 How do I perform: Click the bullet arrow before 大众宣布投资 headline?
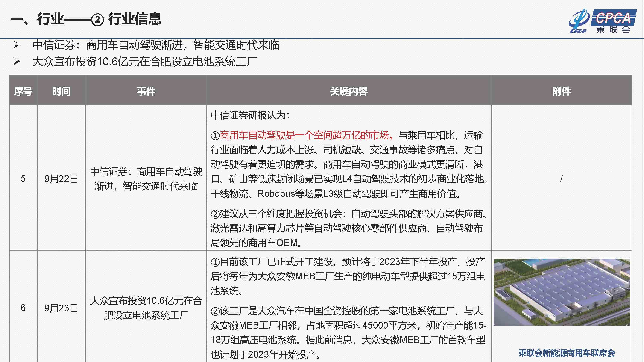[x=17, y=62]
